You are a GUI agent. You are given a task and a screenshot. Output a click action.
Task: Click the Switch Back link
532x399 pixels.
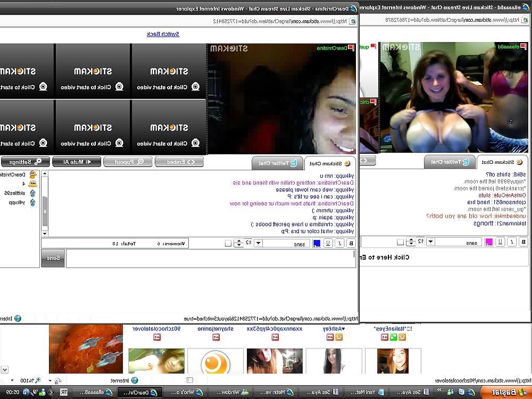click(163, 34)
